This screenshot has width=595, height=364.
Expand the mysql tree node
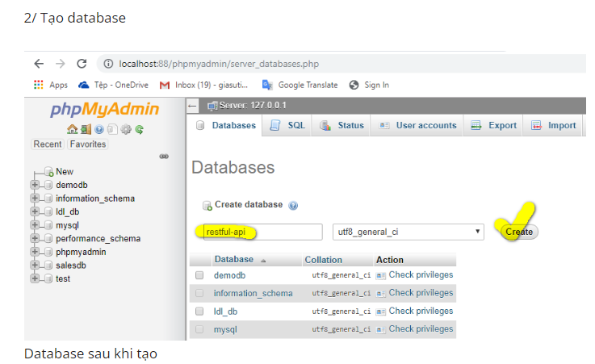tap(35, 225)
